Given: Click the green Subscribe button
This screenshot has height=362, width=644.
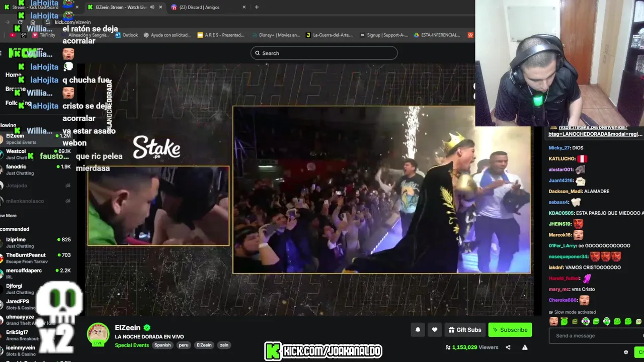Looking at the screenshot, I should (510, 330).
